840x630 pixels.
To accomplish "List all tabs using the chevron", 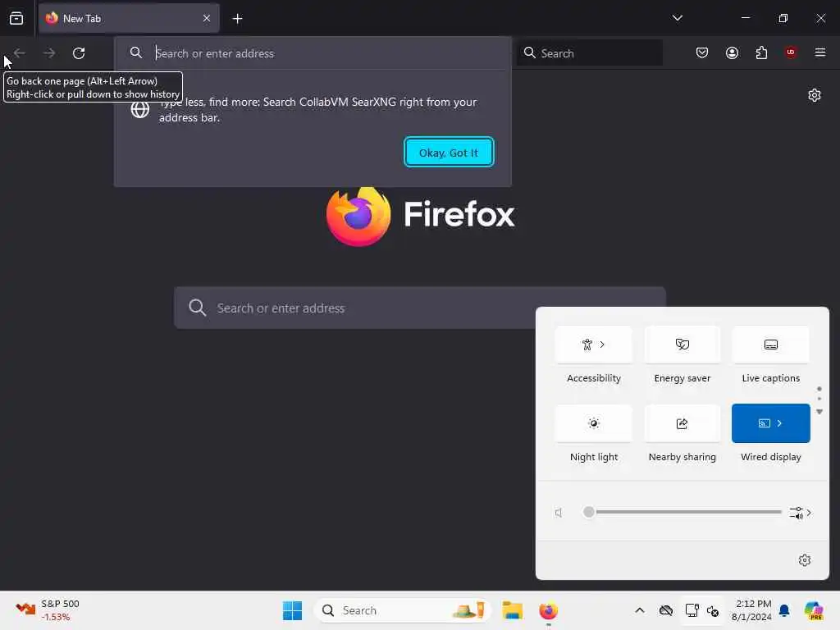I will [677, 18].
